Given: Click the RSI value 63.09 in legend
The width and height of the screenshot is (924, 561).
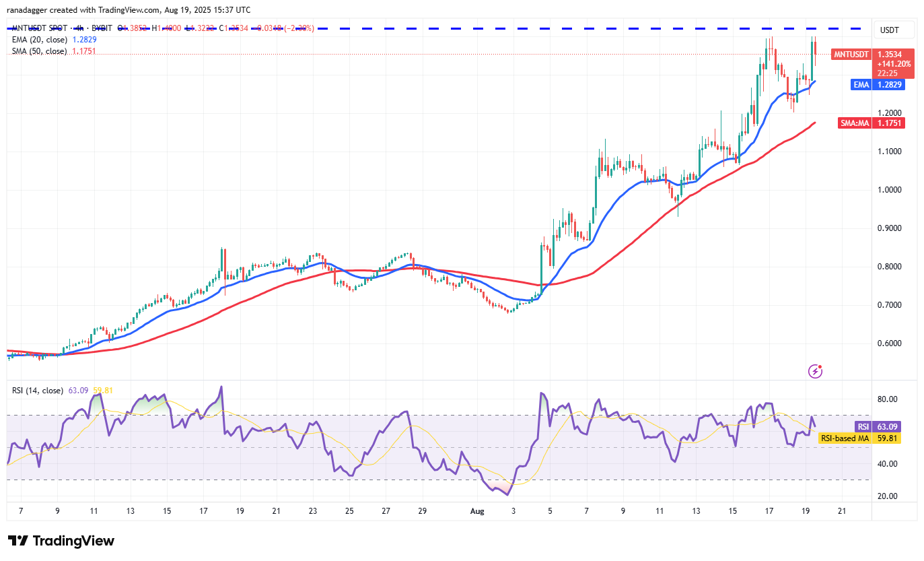Looking at the screenshot, I should (79, 390).
